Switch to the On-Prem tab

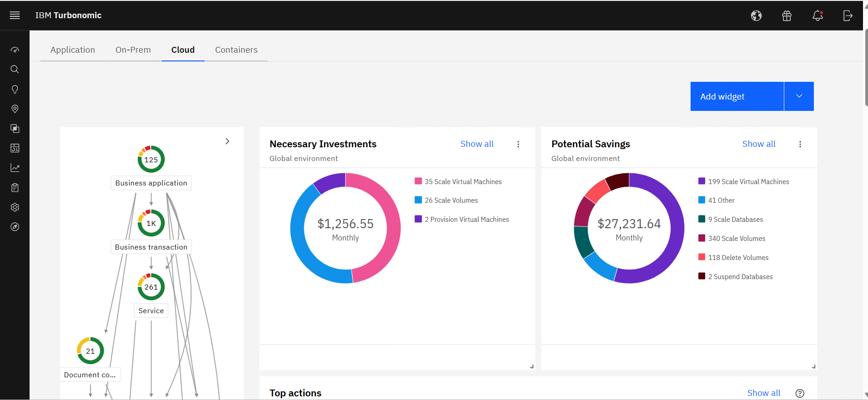tap(133, 50)
